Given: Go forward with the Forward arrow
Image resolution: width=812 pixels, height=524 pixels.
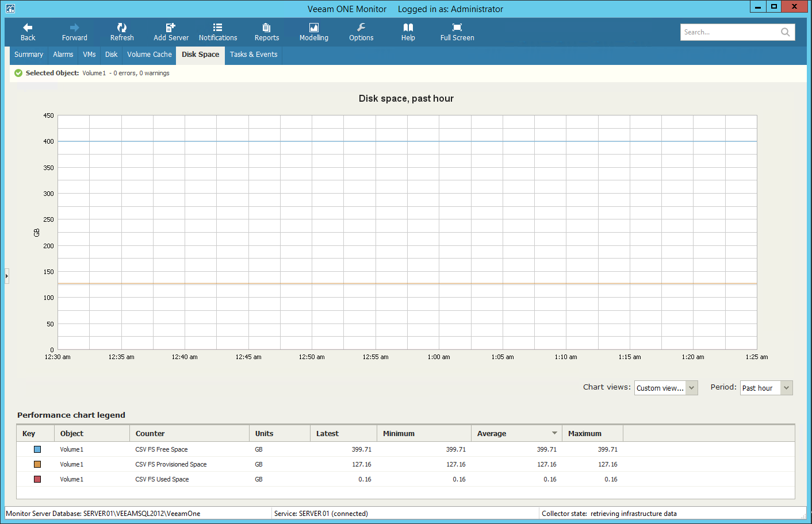Looking at the screenshot, I should tap(75, 32).
